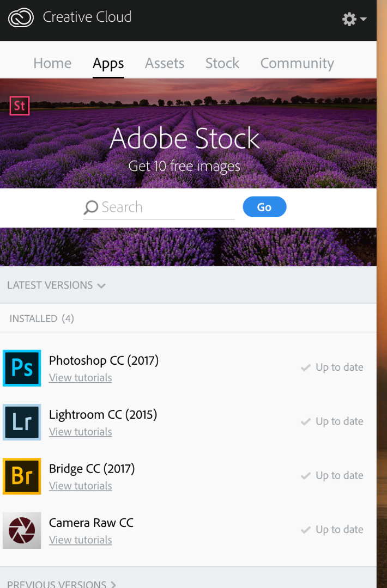The width and height of the screenshot is (387, 588).
Task: Click the Adobe Stock St badge
Action: coord(20,106)
